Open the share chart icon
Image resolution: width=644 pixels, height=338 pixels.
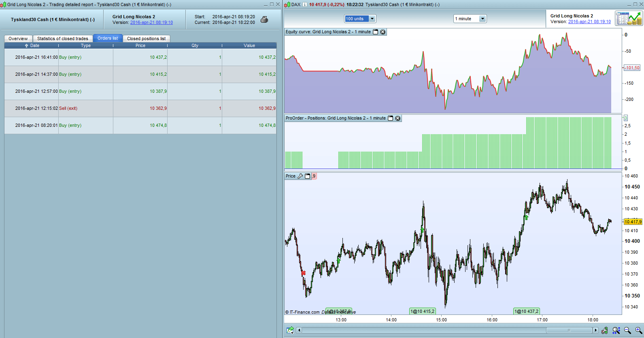point(290,330)
